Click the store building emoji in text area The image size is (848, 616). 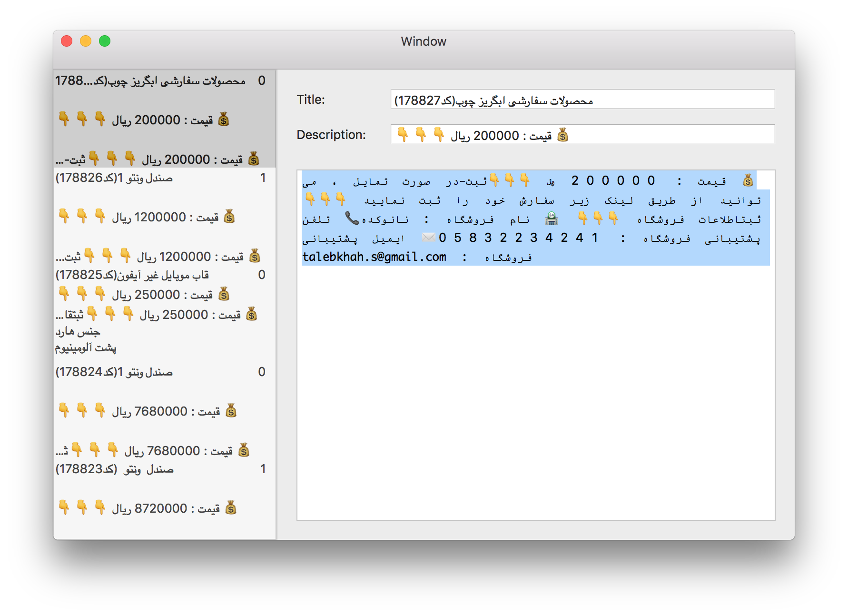[552, 219]
